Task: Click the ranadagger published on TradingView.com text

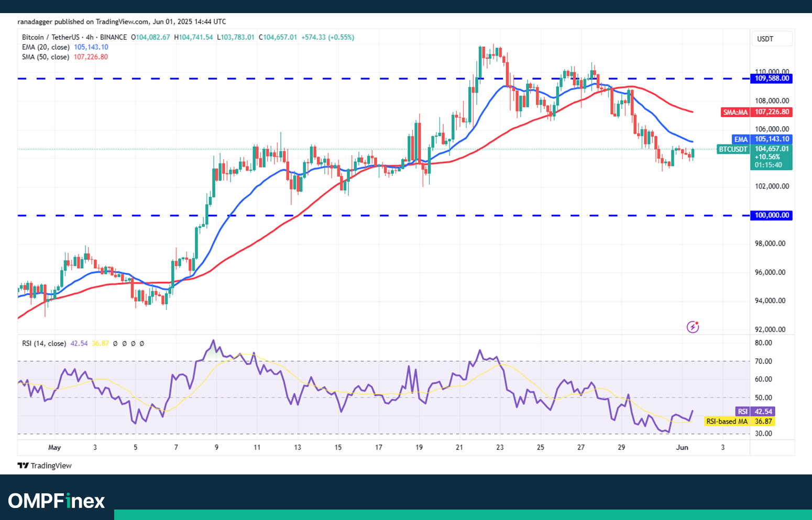Action: pyautogui.click(x=122, y=21)
